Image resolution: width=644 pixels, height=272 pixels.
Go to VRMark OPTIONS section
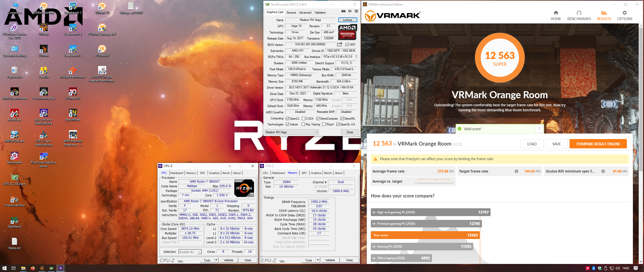click(624, 16)
